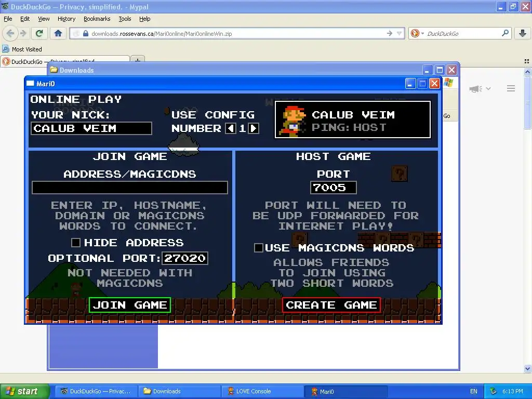Open the Help menu

coord(144,19)
